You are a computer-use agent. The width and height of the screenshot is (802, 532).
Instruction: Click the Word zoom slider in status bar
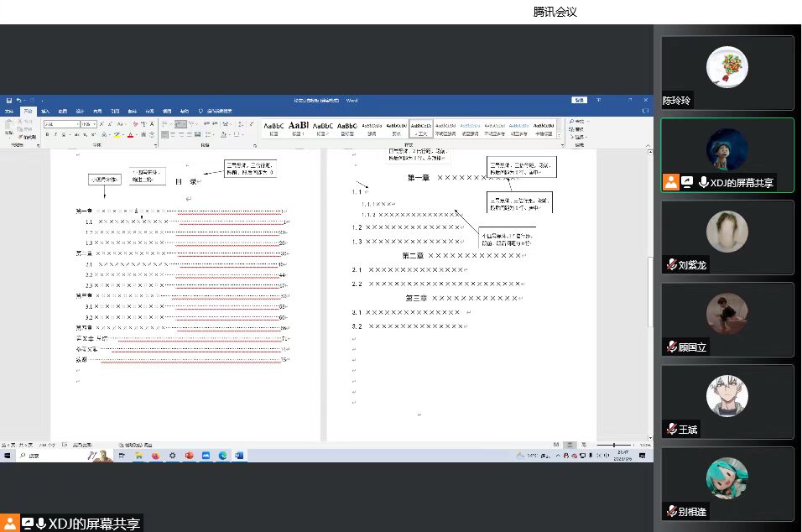[x=615, y=445]
